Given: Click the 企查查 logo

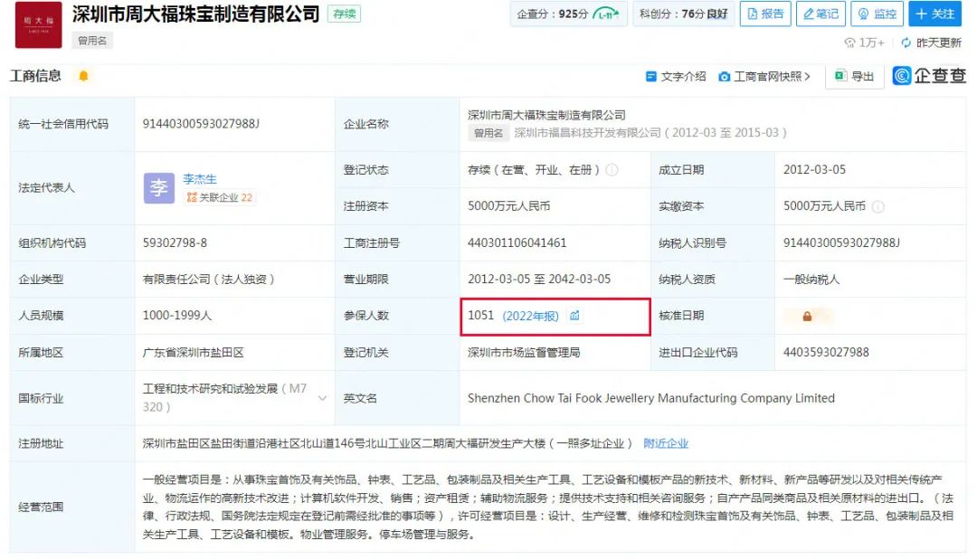Looking at the screenshot, I should coord(929,75).
